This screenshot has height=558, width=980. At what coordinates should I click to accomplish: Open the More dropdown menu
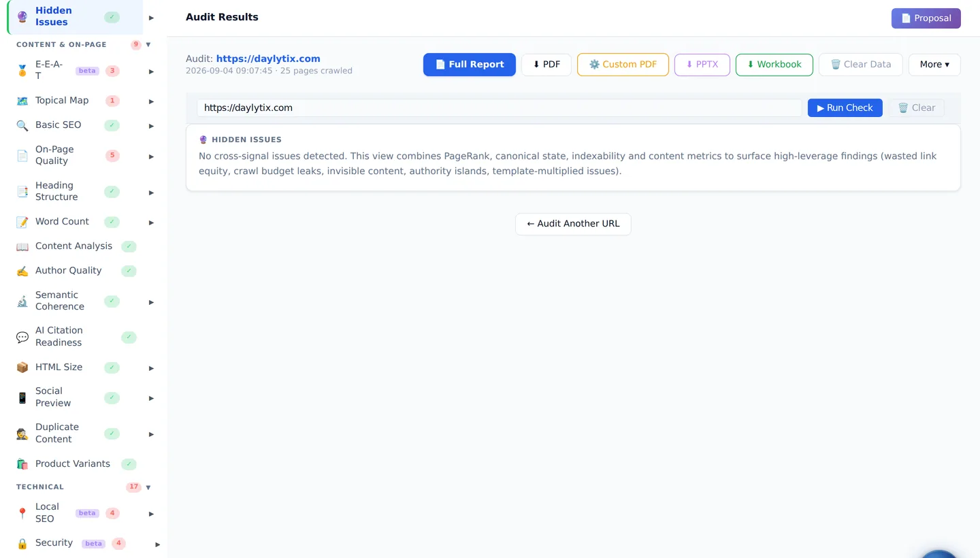click(934, 65)
